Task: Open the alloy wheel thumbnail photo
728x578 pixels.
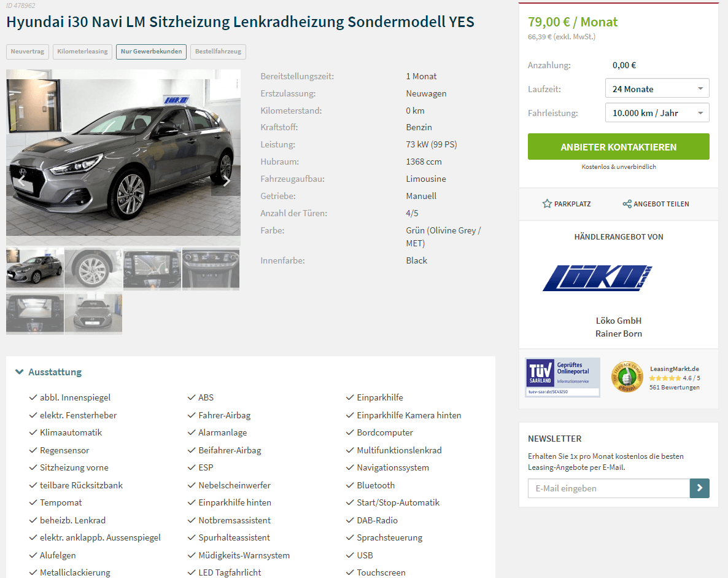Action: pyautogui.click(x=93, y=269)
